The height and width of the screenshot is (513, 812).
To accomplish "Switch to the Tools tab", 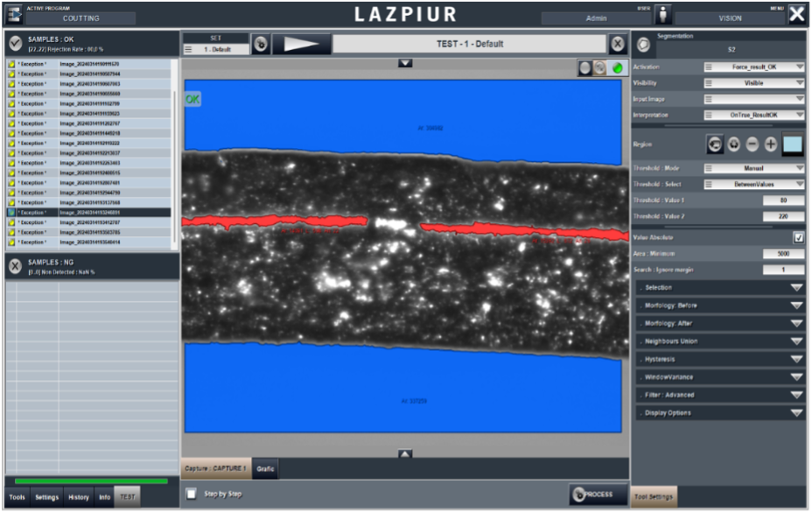I will (17, 497).
